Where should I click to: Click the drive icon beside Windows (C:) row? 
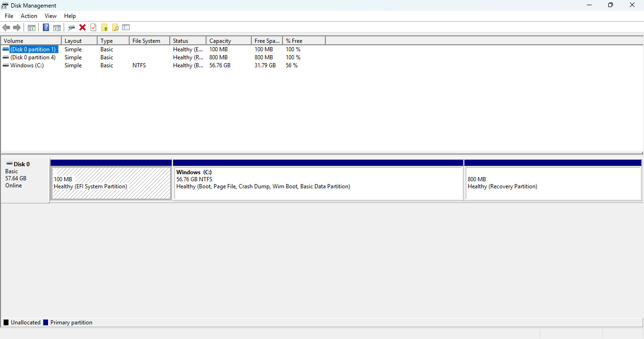6,65
